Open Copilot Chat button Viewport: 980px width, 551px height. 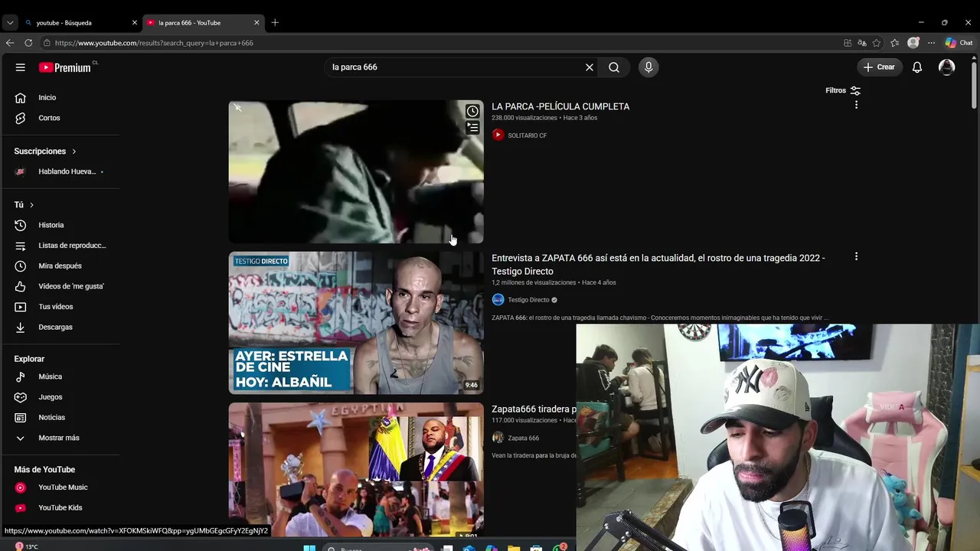click(x=959, y=43)
